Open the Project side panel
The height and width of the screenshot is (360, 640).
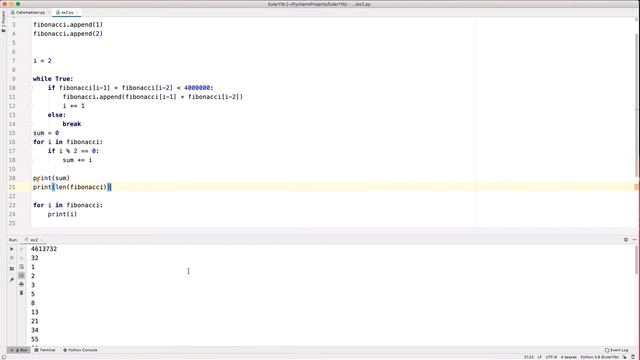[3, 22]
